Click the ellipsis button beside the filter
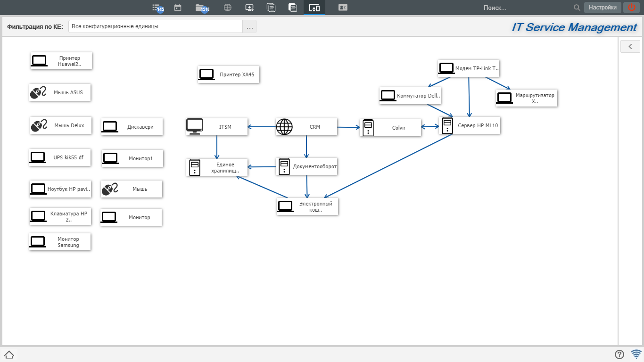This screenshot has height=362, width=644. pos(250,27)
